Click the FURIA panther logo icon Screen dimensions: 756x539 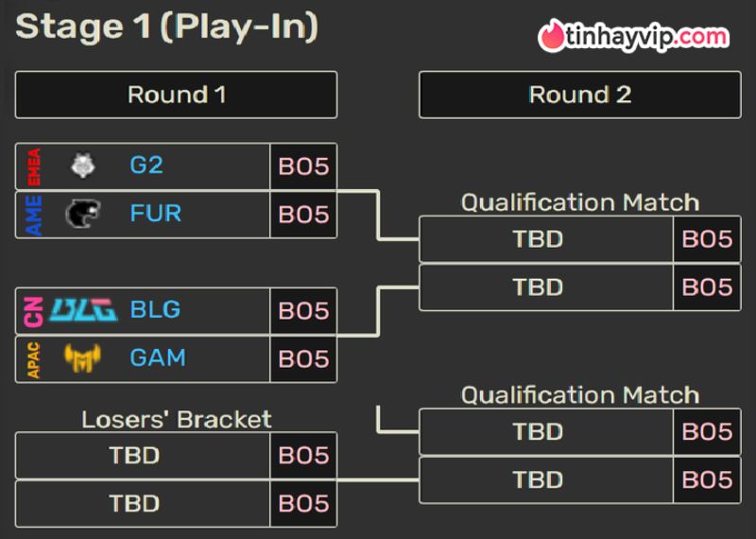pyautogui.click(x=83, y=214)
